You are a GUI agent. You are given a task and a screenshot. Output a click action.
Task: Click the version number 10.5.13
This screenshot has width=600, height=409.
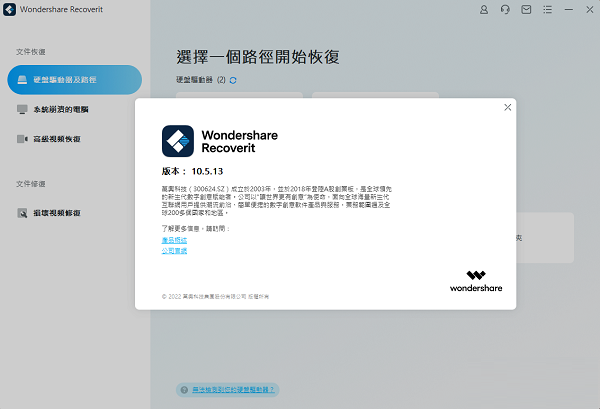coord(207,171)
